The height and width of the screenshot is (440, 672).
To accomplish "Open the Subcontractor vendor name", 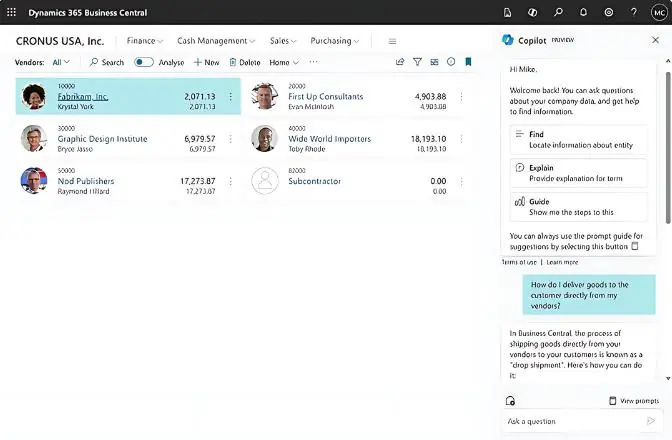I will pos(314,181).
